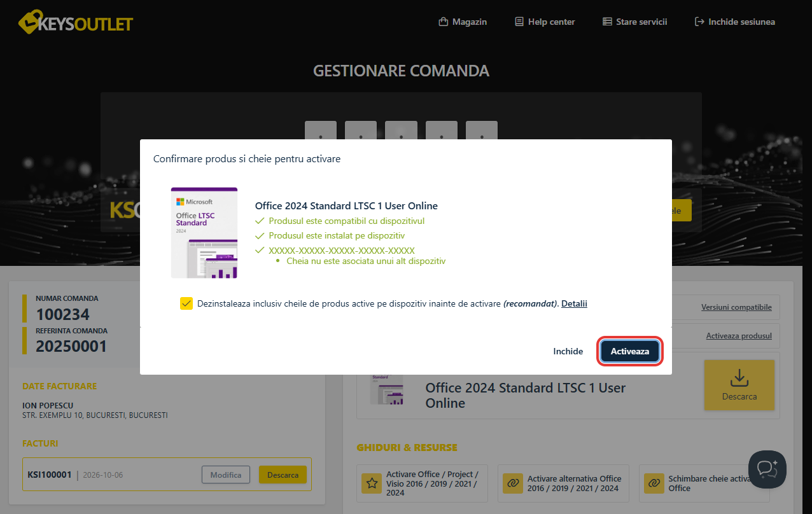The image size is (812, 514).
Task: Click the dialog title Confirmare produs si cheie
Action: pyautogui.click(x=247, y=159)
